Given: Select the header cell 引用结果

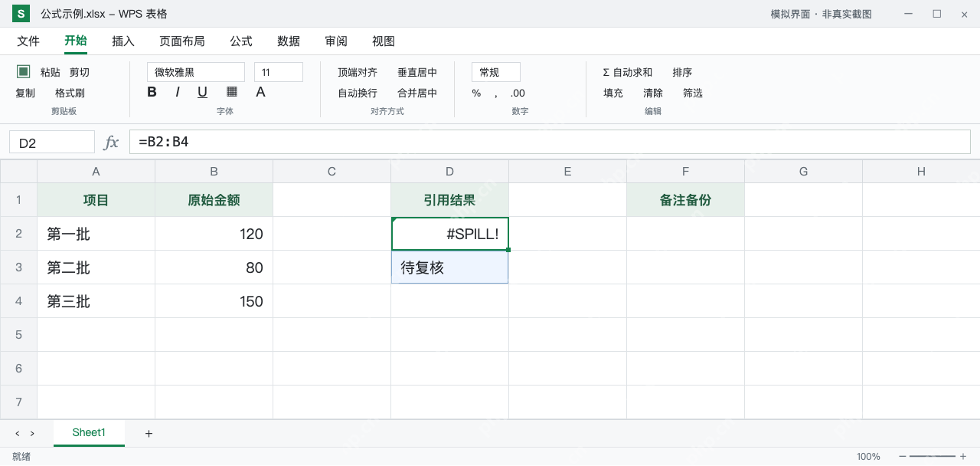Looking at the screenshot, I should click(450, 200).
